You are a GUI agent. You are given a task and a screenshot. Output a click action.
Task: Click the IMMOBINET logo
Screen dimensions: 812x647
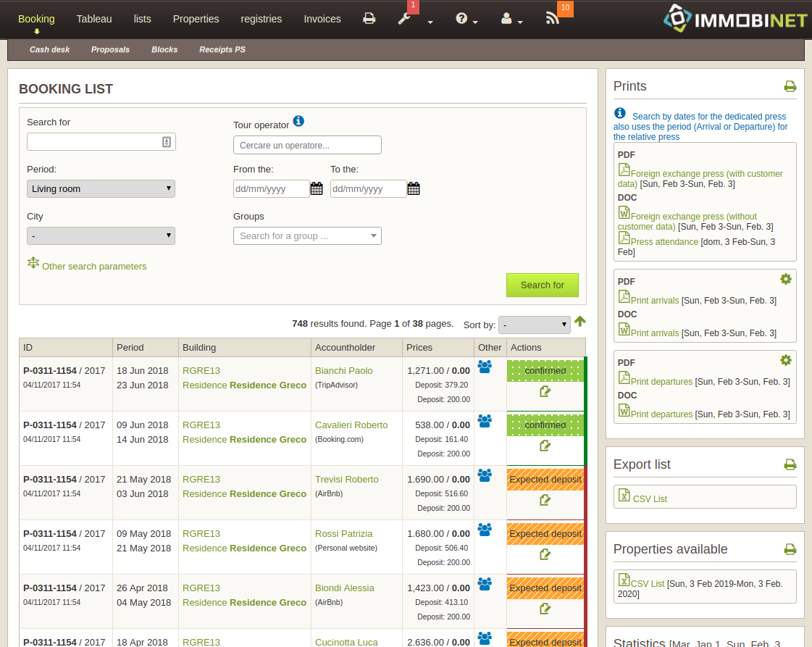pyautogui.click(x=735, y=19)
